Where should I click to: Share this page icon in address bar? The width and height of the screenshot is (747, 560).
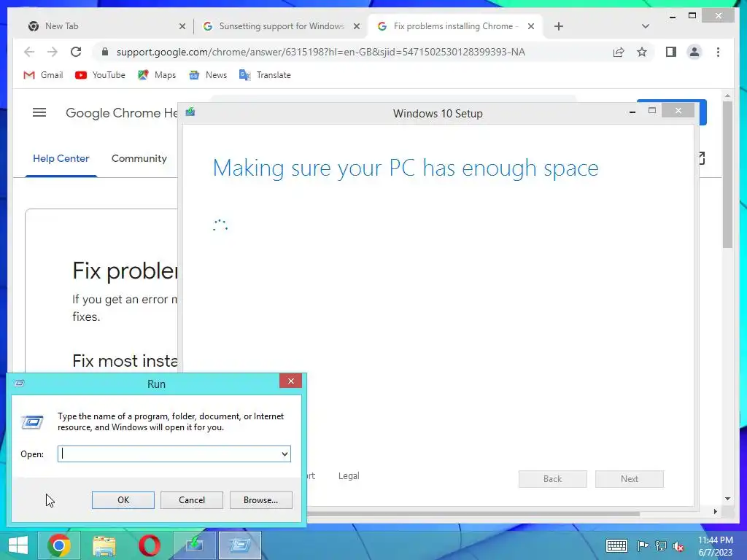pyautogui.click(x=619, y=52)
